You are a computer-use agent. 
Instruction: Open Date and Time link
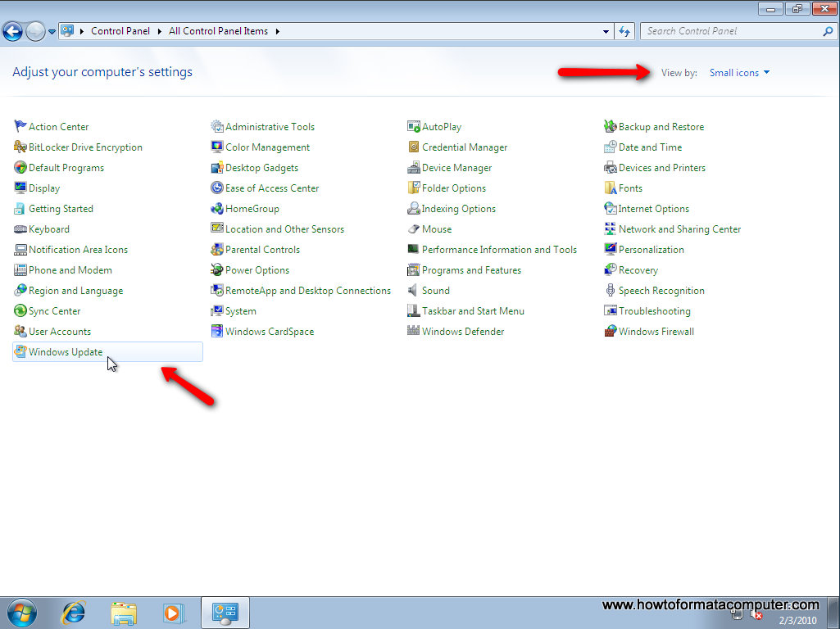(651, 147)
